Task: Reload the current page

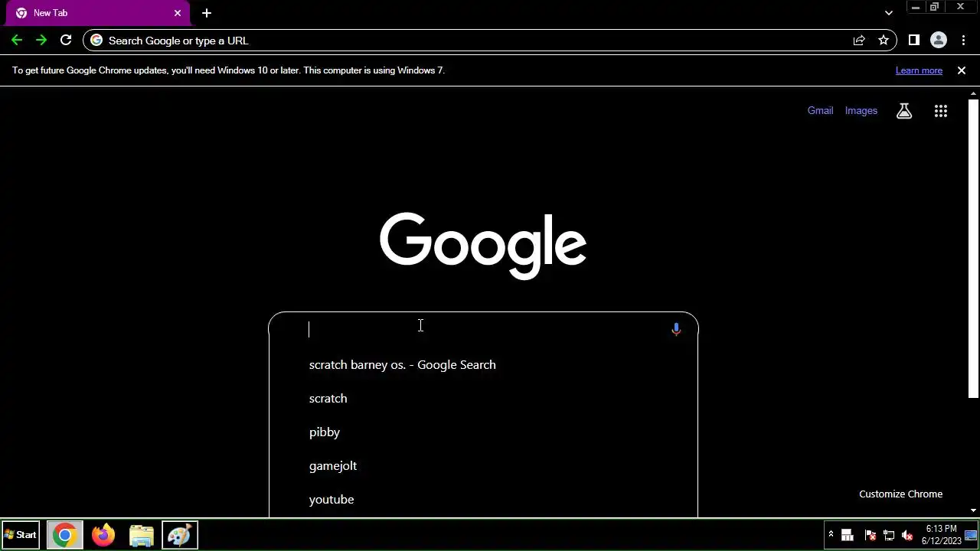Action: click(66, 41)
